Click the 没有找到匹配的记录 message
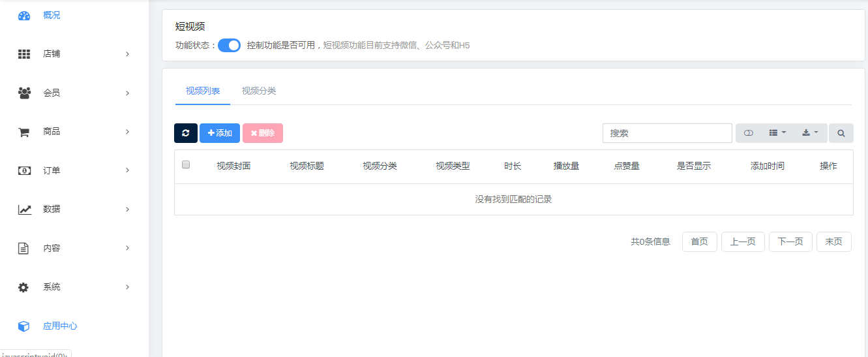 coord(514,200)
